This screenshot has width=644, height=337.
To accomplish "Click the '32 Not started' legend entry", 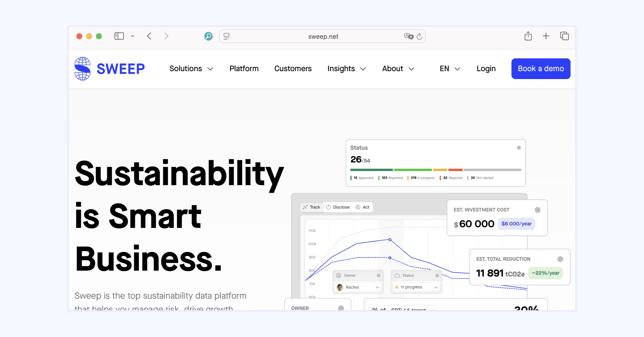I will pos(480,178).
